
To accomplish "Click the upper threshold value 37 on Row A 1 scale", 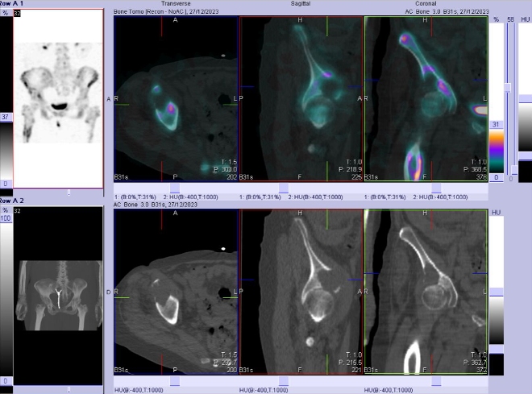I will click(5, 117).
